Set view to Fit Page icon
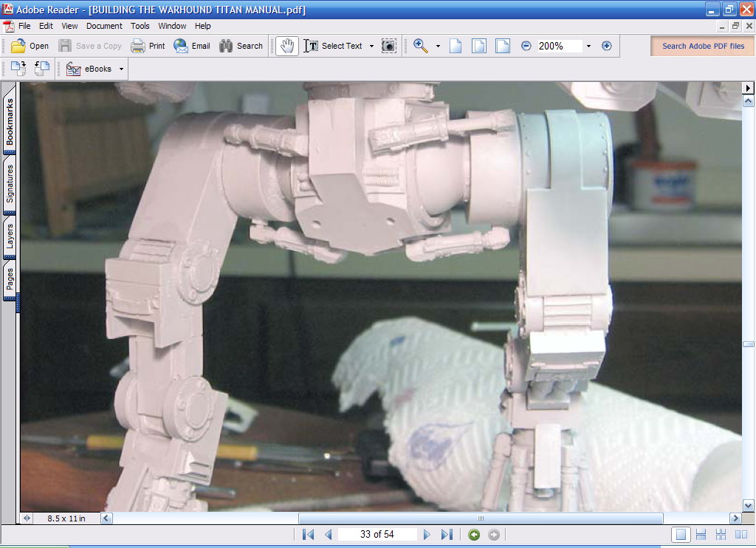Viewport: 756px width, 548px height. coord(478,46)
